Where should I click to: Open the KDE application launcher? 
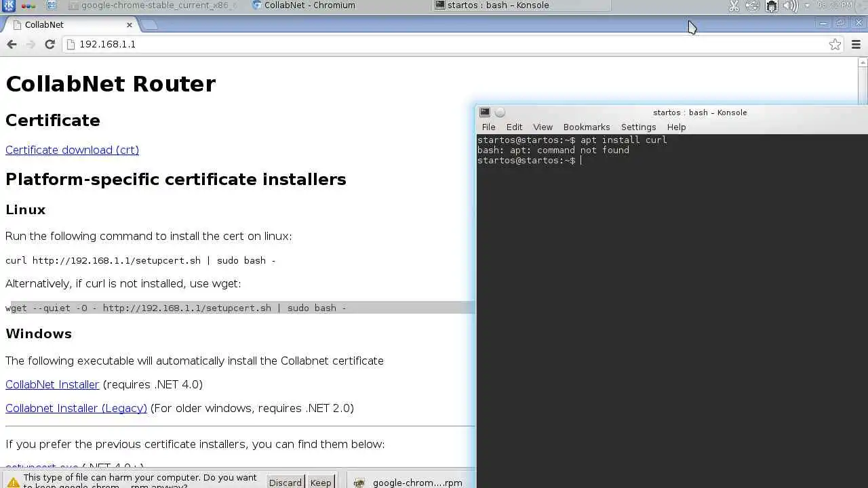[9, 5]
